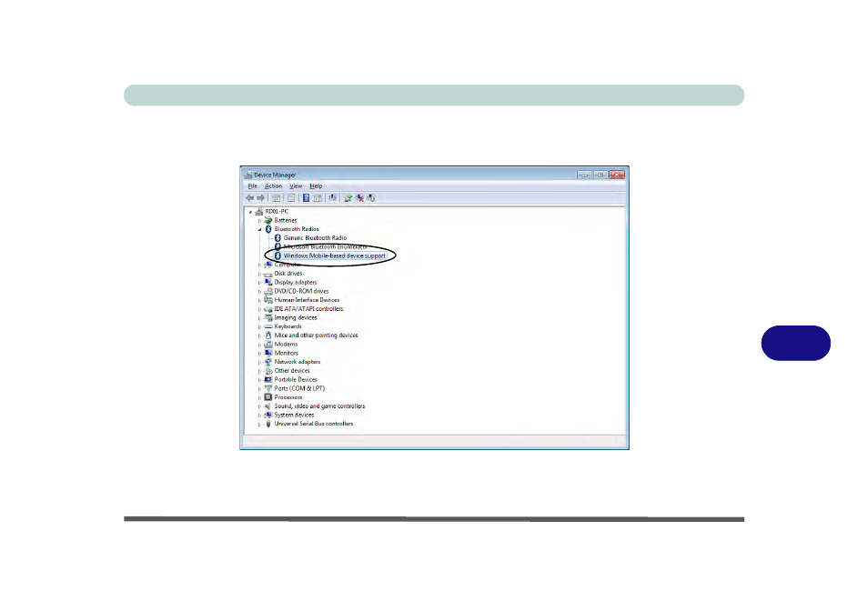868x611 pixels.
Task: Click the Update driver software toolbar icon
Action: (x=348, y=198)
